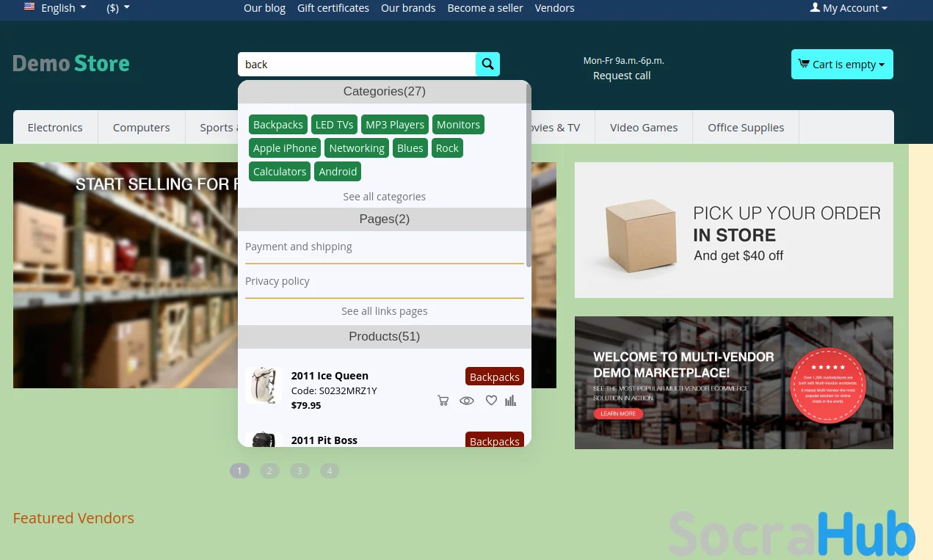Click Backpacks badge on 2011 Ice Queen
Viewport: 933px width, 560px height.
pos(495,377)
